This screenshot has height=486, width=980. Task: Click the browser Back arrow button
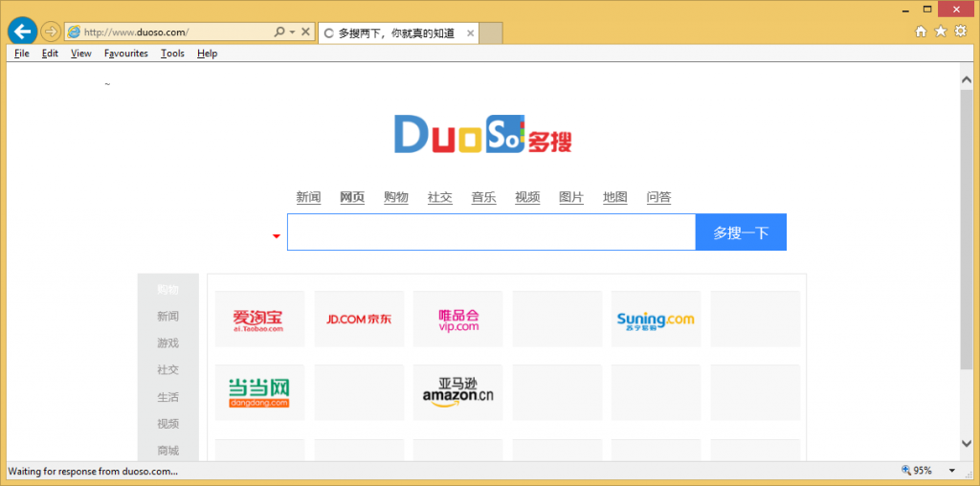tap(21, 32)
